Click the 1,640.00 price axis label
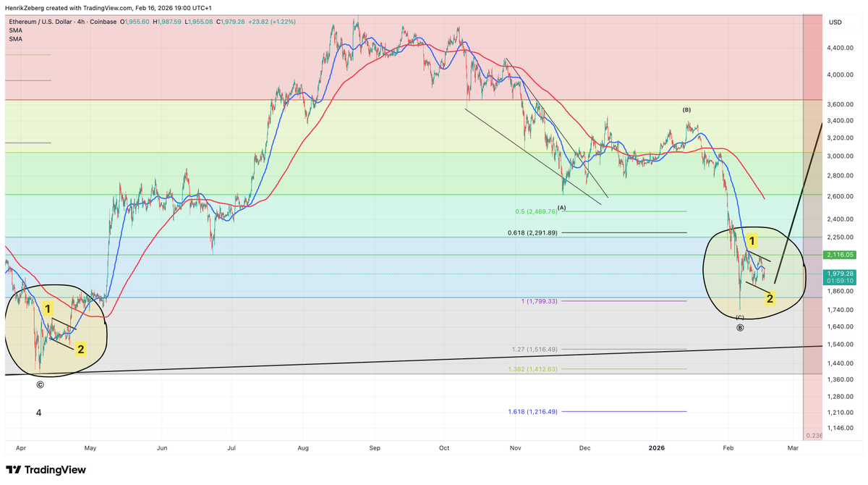 point(841,327)
